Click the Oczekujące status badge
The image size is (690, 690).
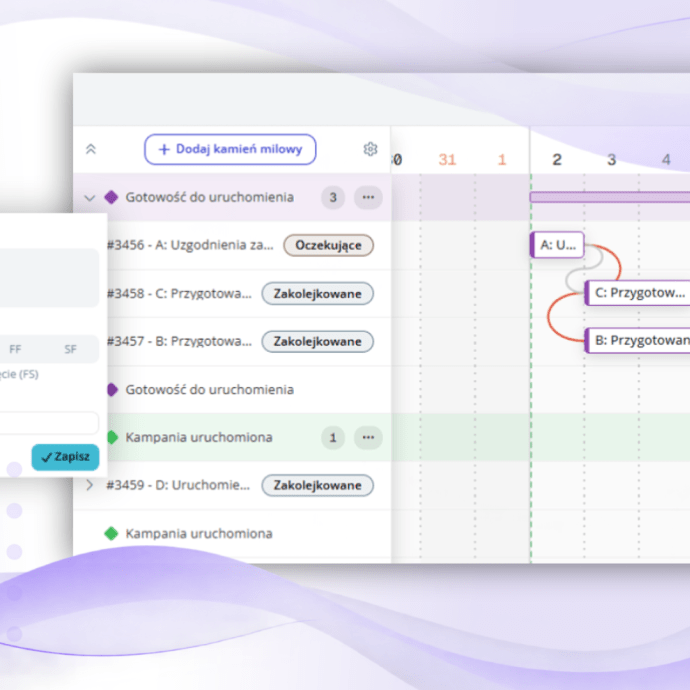[328, 245]
